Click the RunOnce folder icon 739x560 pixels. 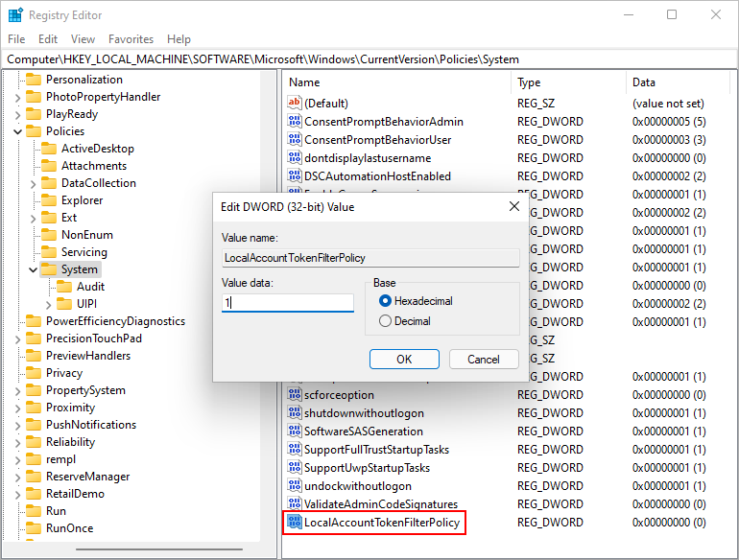point(34,528)
